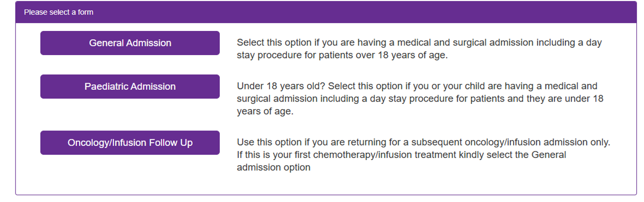Open the Paediatric Admission form
The image size is (644, 202).
[130, 87]
